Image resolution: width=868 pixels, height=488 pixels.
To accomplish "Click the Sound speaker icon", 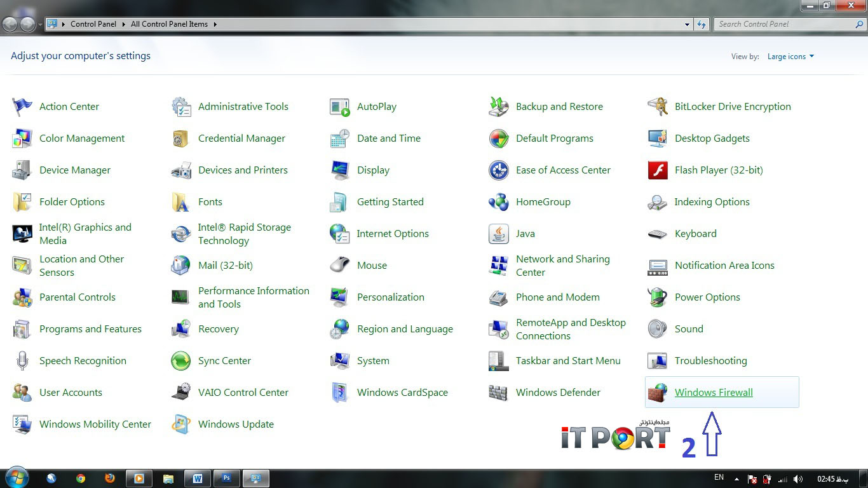I will pos(658,329).
